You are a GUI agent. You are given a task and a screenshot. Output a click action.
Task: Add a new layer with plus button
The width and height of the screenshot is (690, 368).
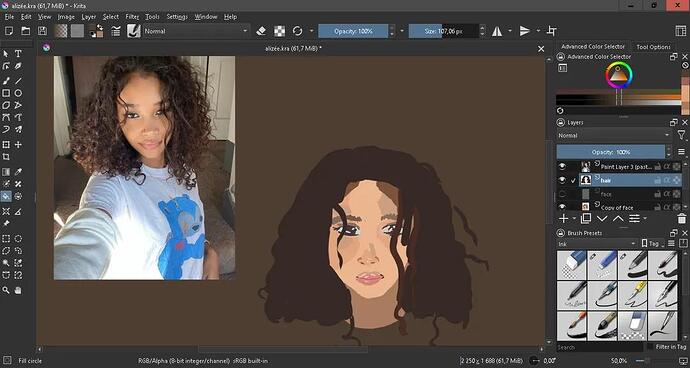coord(563,218)
